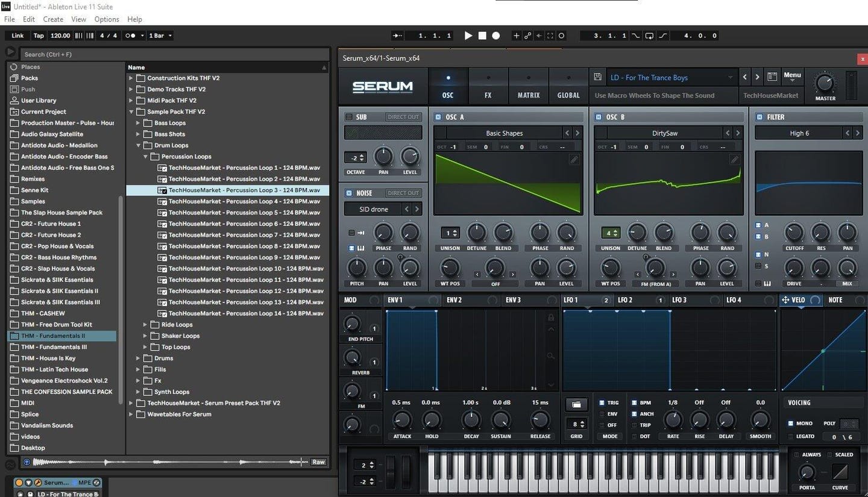The image size is (868, 497).
Task: Enable LFO TRIP checkbox
Action: point(634,425)
